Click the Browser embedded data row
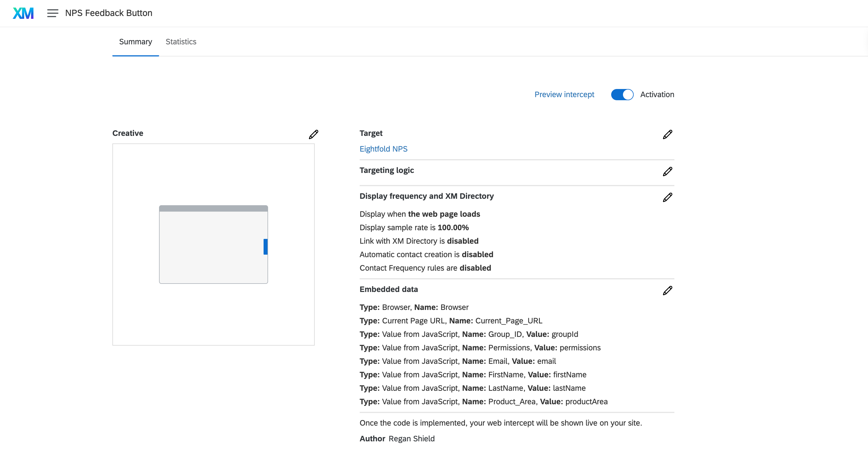 (414, 307)
